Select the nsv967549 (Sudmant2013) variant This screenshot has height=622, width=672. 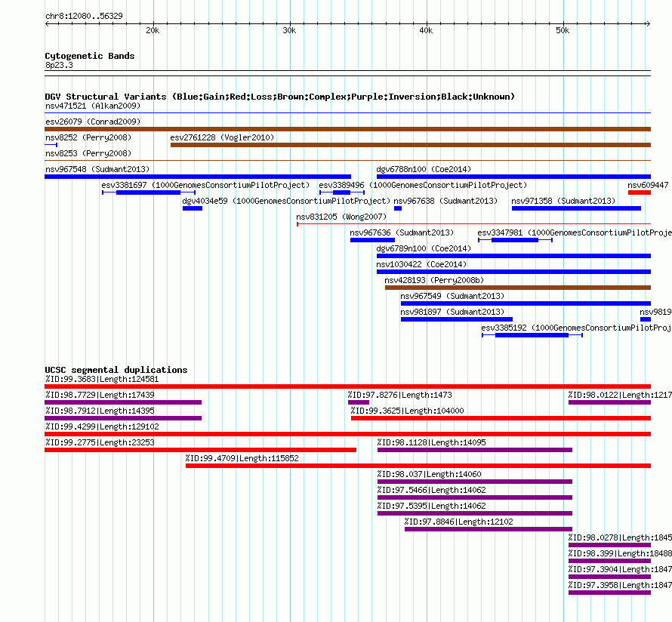[526, 303]
